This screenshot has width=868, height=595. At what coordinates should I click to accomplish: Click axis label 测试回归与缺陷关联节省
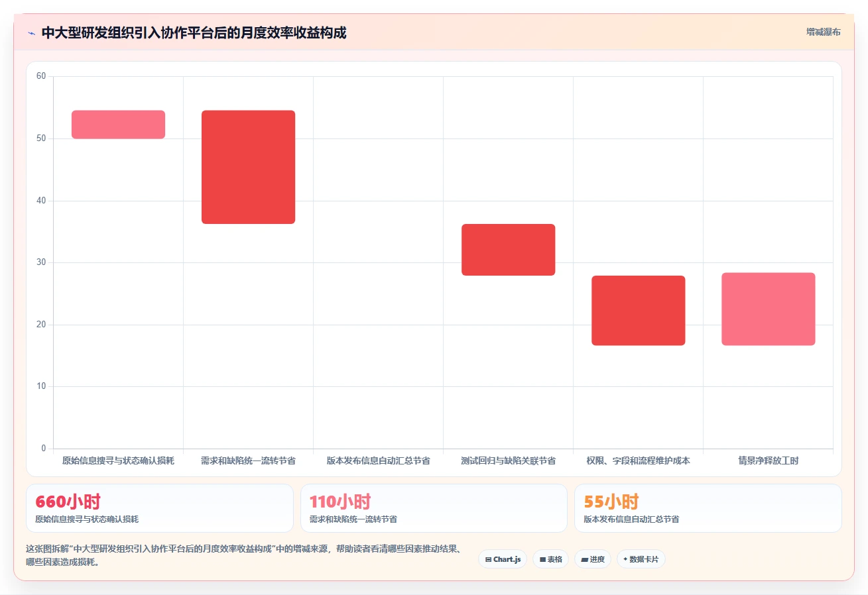click(508, 460)
